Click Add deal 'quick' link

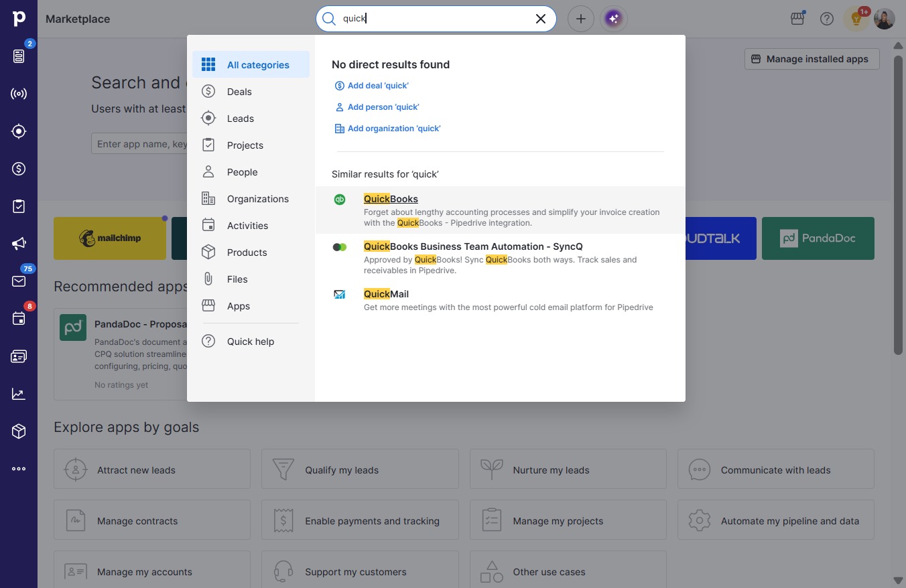372,86
